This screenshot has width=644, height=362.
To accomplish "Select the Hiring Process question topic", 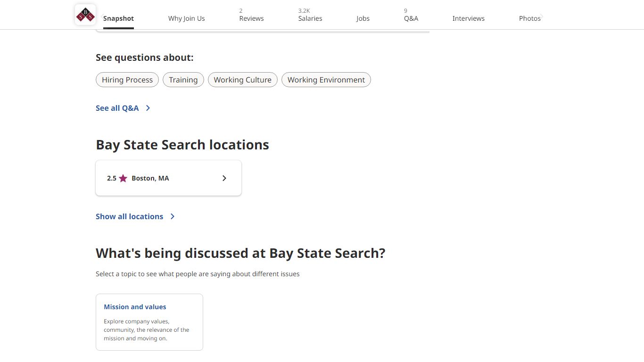I will [127, 80].
